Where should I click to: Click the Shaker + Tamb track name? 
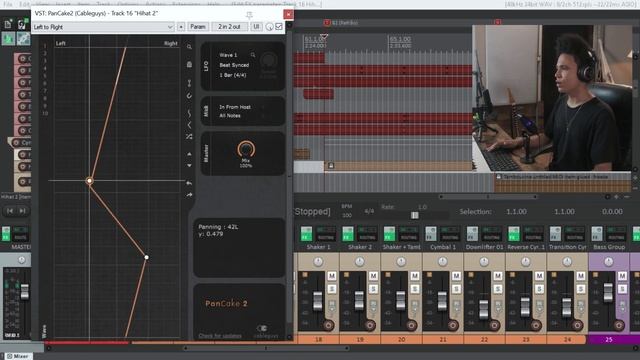pos(402,247)
